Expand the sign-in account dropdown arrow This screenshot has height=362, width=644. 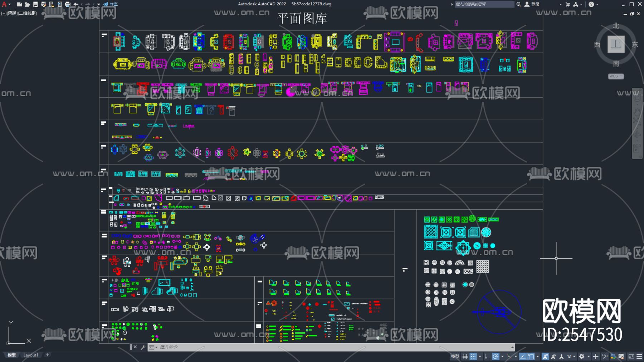pos(560,4)
